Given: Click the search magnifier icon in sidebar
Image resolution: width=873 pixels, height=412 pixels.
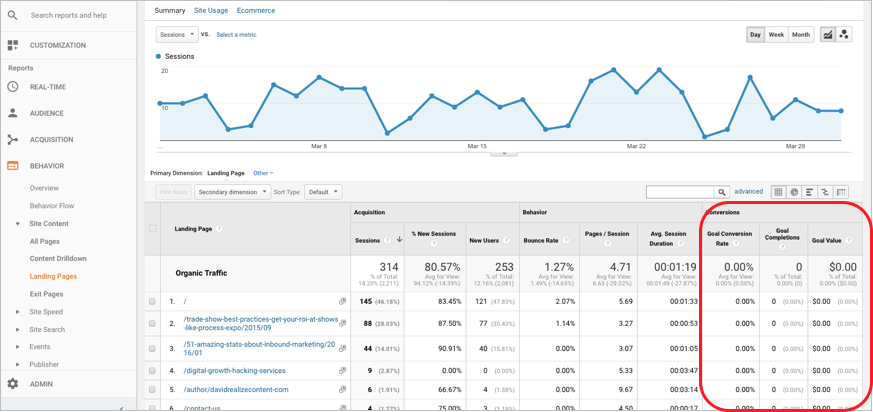Looking at the screenshot, I should pos(13,15).
